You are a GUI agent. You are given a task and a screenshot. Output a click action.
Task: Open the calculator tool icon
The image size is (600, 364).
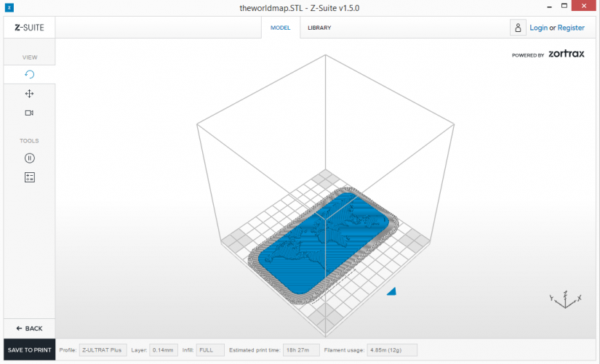[x=30, y=177]
